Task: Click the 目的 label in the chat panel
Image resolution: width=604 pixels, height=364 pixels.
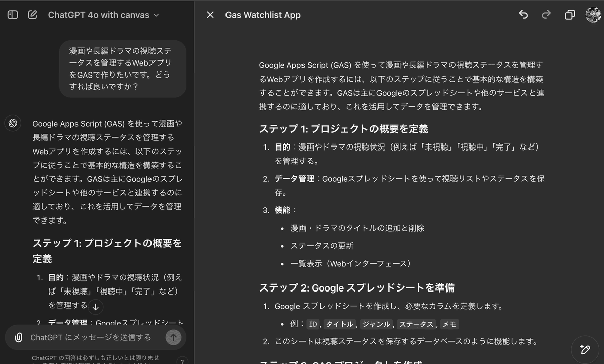Action: (x=56, y=277)
